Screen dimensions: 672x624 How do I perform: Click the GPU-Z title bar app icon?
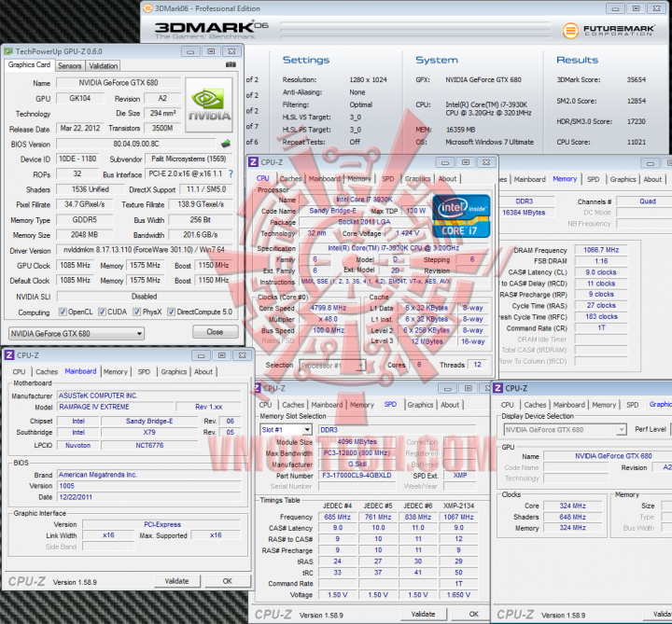click(8, 51)
